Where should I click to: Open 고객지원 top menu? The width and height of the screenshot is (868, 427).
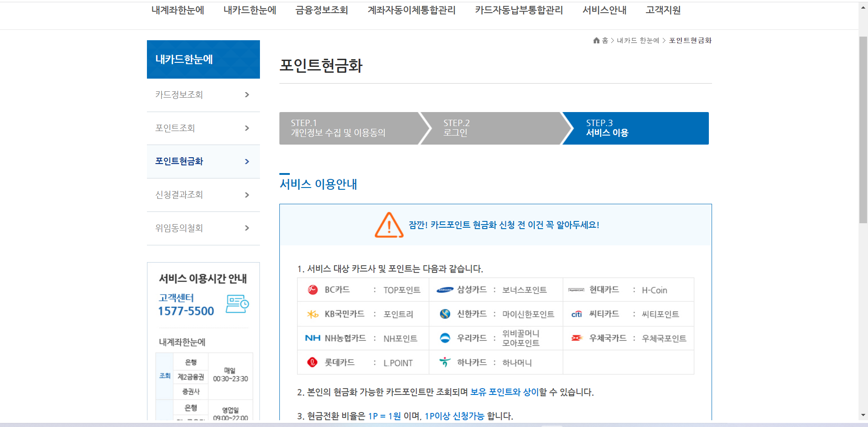tap(663, 10)
